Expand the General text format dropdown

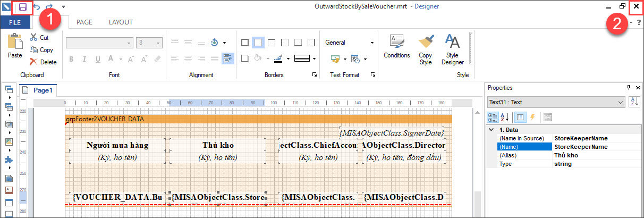click(x=372, y=43)
